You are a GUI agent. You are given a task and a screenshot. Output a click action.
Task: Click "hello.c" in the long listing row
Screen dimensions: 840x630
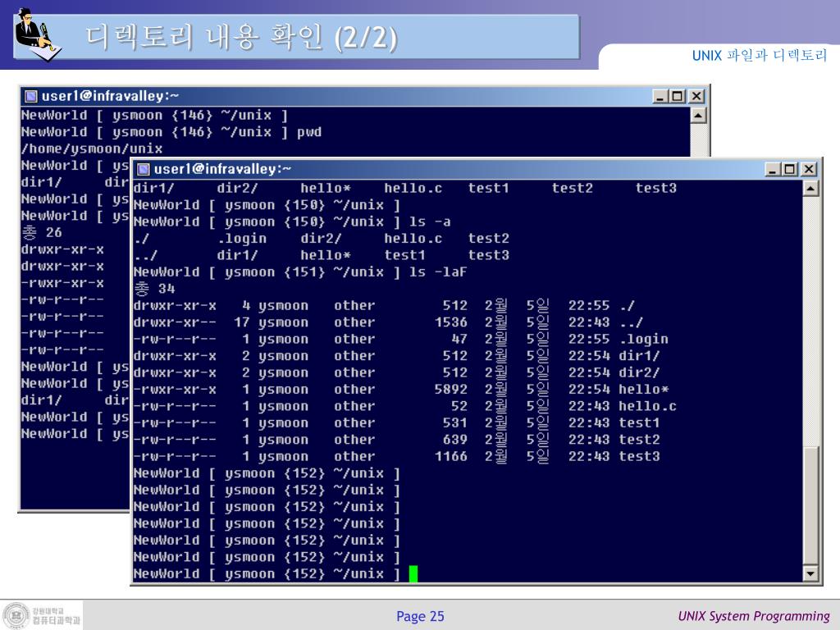tap(647, 406)
